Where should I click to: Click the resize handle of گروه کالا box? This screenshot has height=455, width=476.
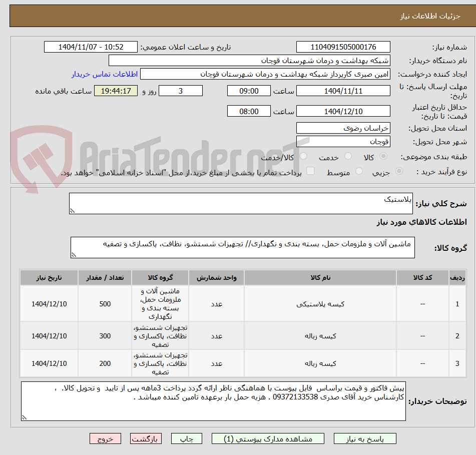74,255
